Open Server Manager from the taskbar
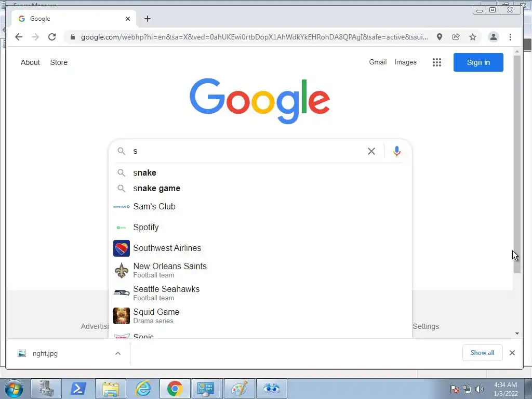This screenshot has width=532, height=399. [46, 389]
